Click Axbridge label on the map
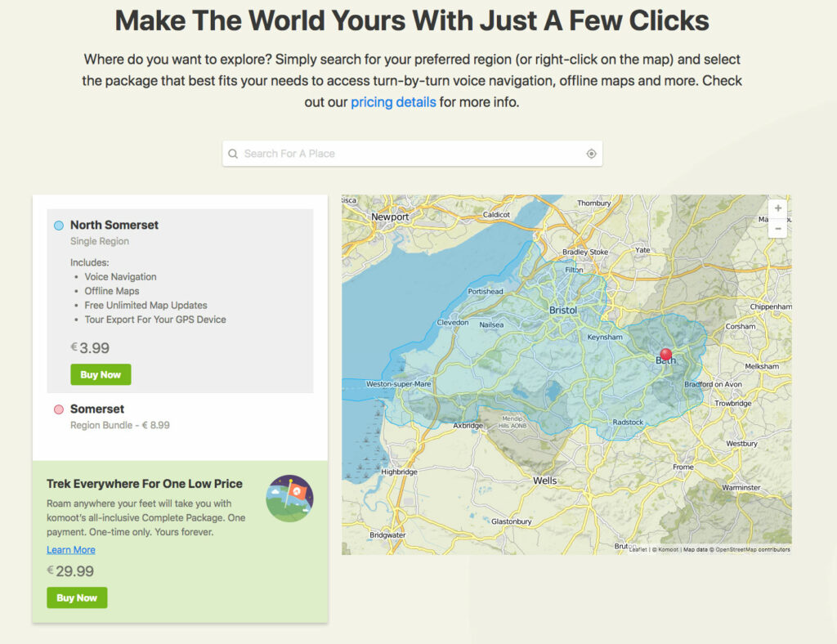837x644 pixels. point(468,425)
